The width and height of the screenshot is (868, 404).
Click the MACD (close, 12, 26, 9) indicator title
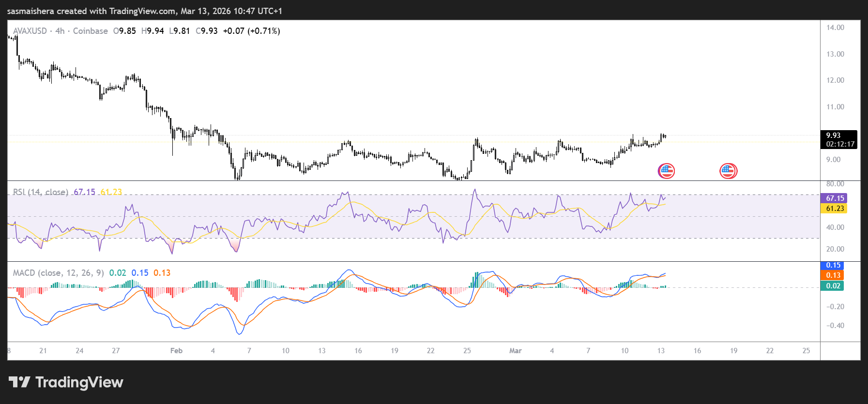tap(58, 273)
